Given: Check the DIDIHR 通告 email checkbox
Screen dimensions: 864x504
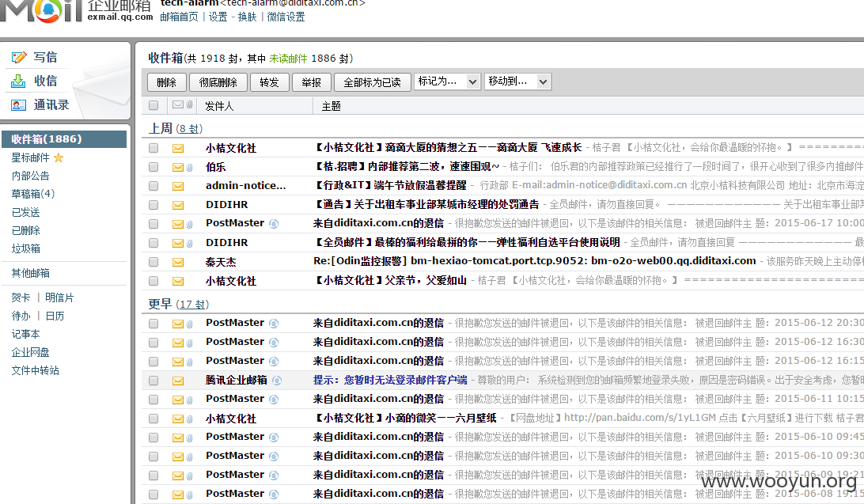Looking at the screenshot, I should pos(153,205).
